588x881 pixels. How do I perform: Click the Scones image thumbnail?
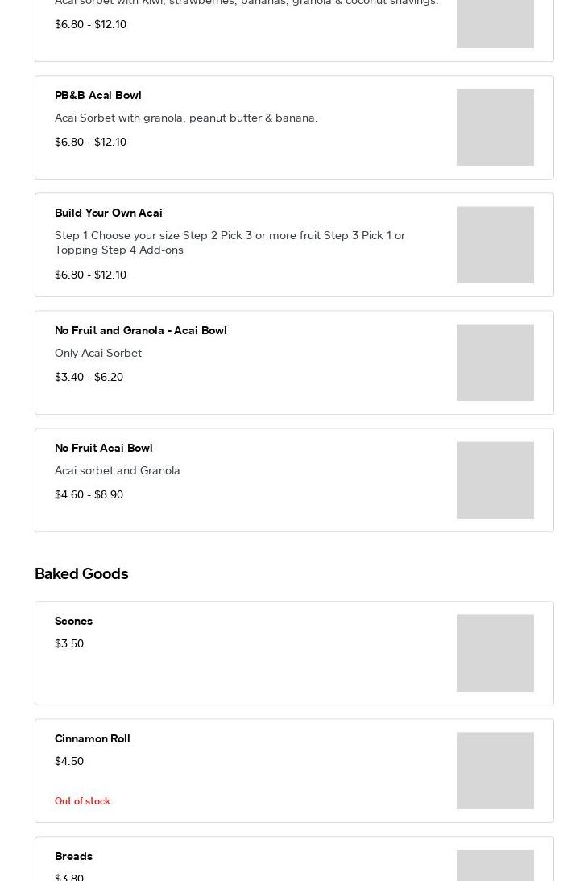coord(495,653)
